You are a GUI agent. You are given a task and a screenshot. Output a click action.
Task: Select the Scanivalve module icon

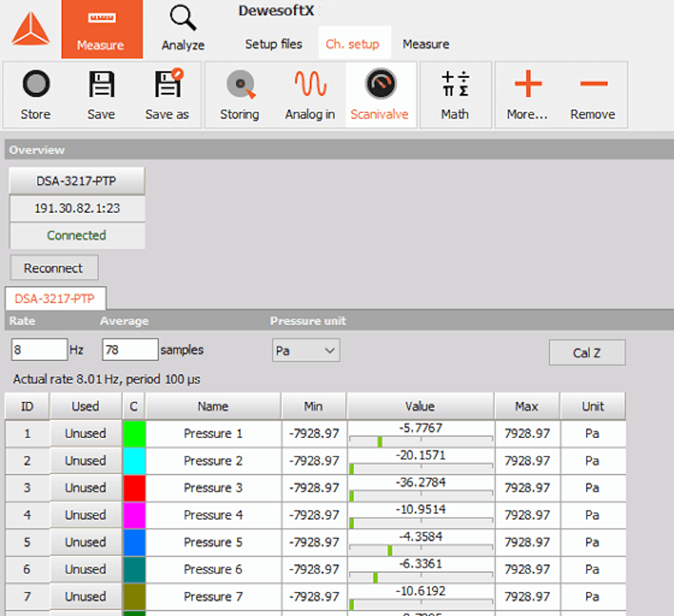[380, 84]
